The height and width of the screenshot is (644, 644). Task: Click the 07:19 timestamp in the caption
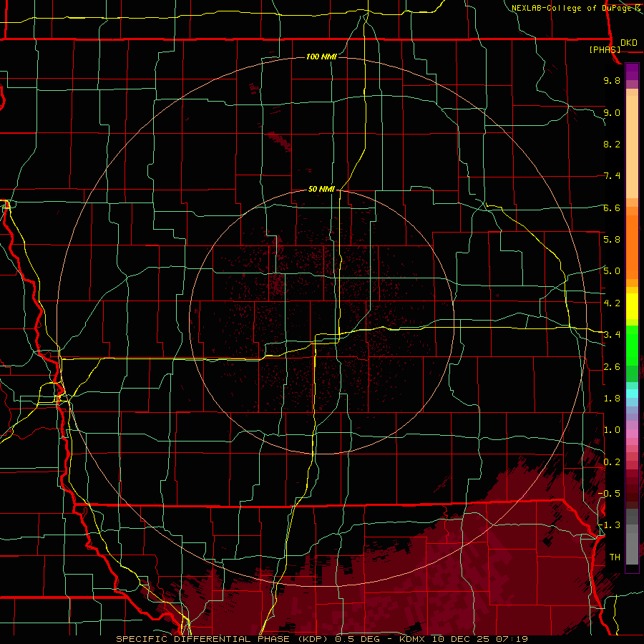click(x=512, y=639)
